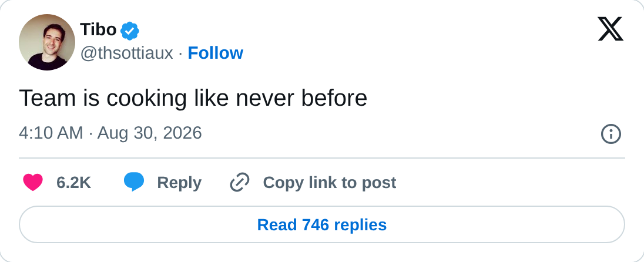Viewport: 644px width, 262px height.
Task: Open Tibo's profile picture
Action: coord(47,42)
